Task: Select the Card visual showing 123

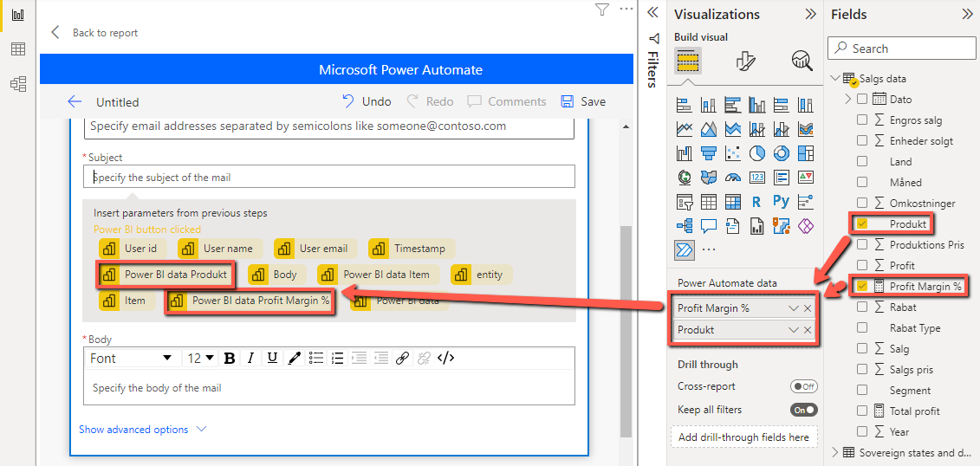Action: [x=757, y=178]
